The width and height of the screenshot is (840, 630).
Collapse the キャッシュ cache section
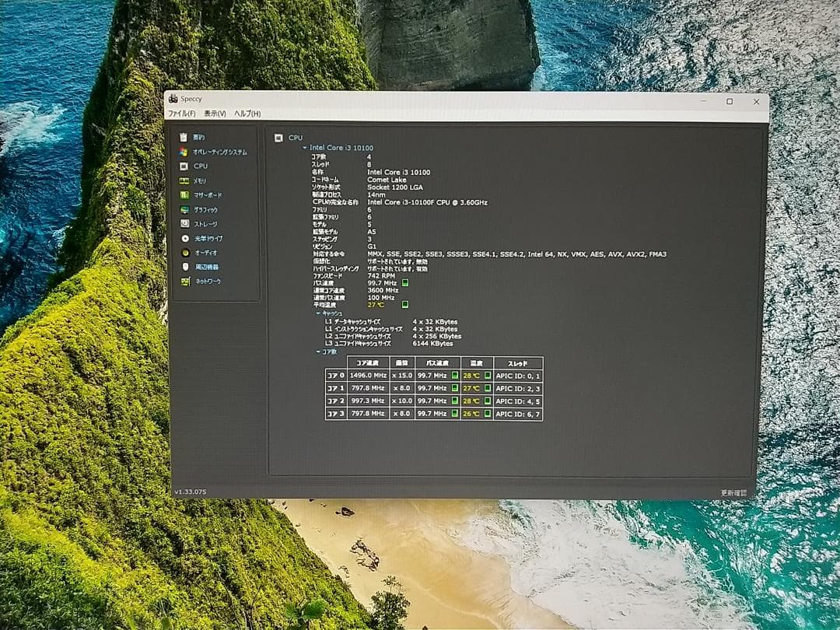click(x=318, y=313)
